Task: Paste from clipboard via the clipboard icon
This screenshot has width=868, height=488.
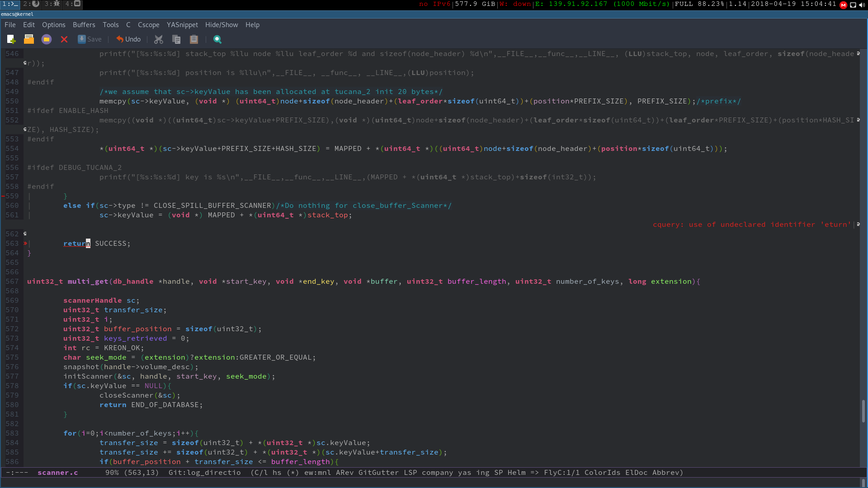Action: [x=194, y=39]
